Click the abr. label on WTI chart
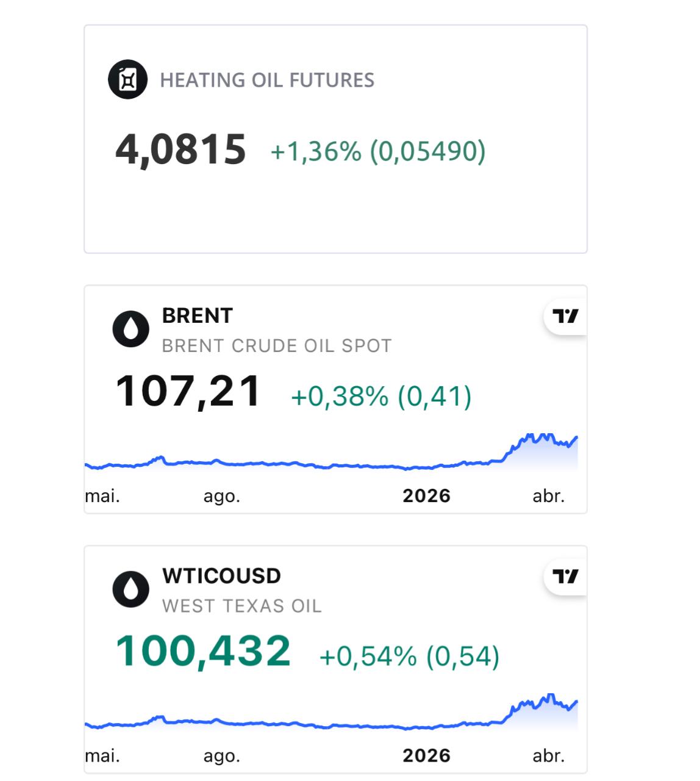 (548, 756)
